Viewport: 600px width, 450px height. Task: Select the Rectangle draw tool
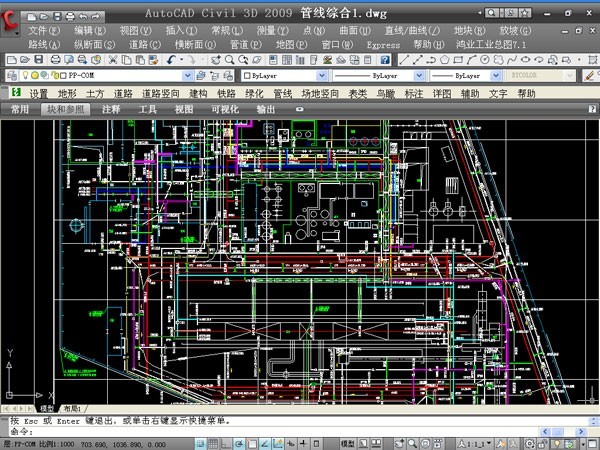[458, 60]
